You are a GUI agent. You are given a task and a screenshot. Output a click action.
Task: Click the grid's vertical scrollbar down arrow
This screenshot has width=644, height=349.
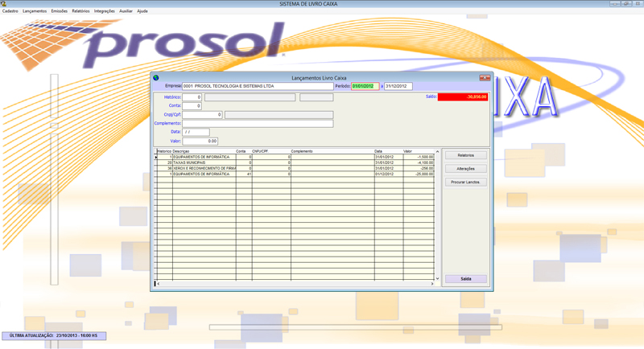pos(437,278)
